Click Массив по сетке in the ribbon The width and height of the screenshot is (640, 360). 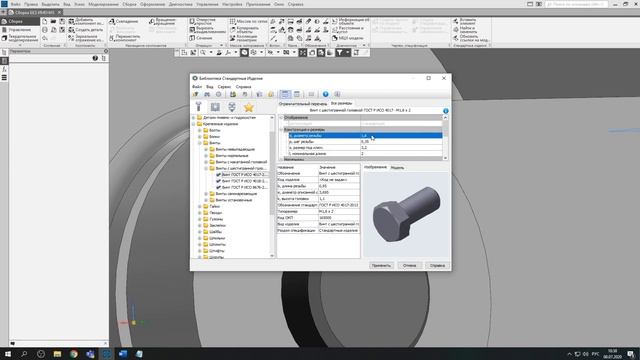248,21
